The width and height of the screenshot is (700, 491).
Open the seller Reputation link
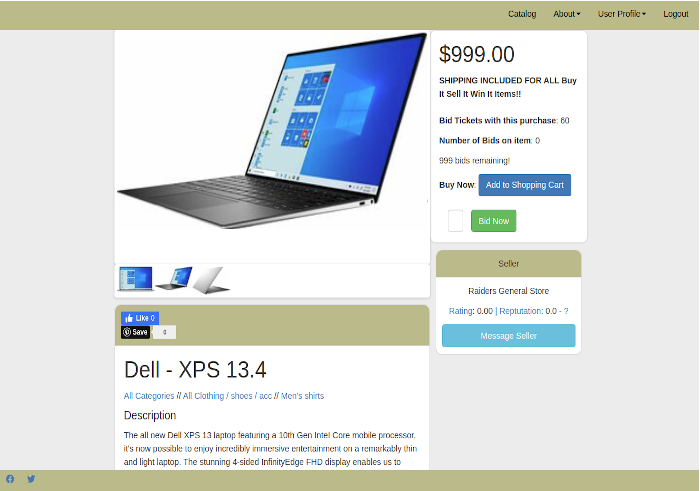(521, 311)
